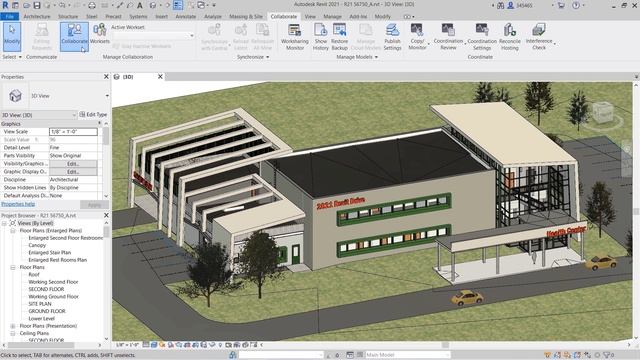Image resolution: width=640 pixels, height=360 pixels.
Task: Open Coordination Review
Action: point(448,37)
